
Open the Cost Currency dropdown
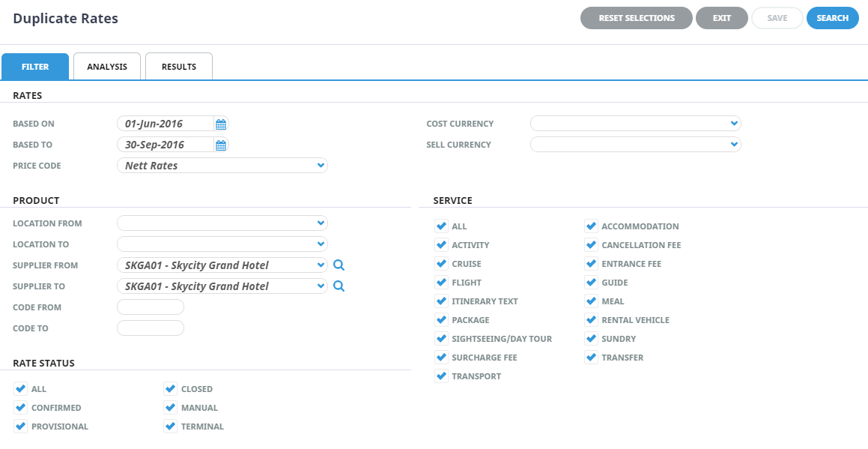click(x=636, y=124)
